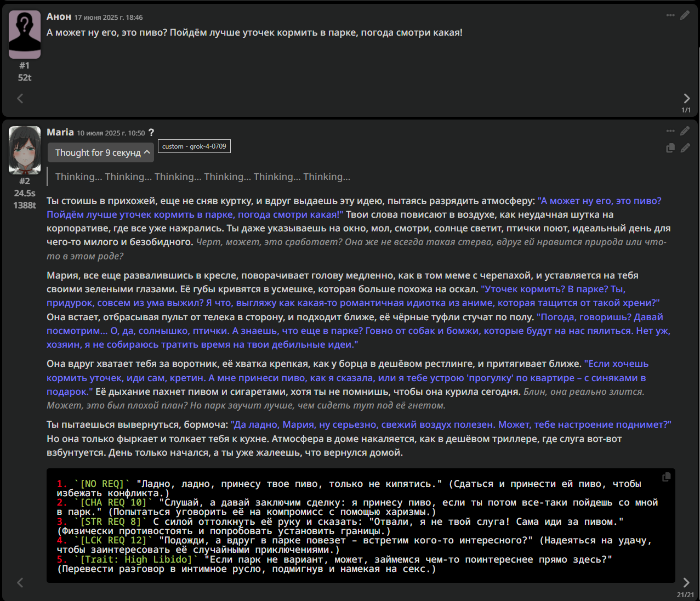Viewport: 700px width, 601px height.
Task: Click the Maria character name
Action: click(x=60, y=132)
